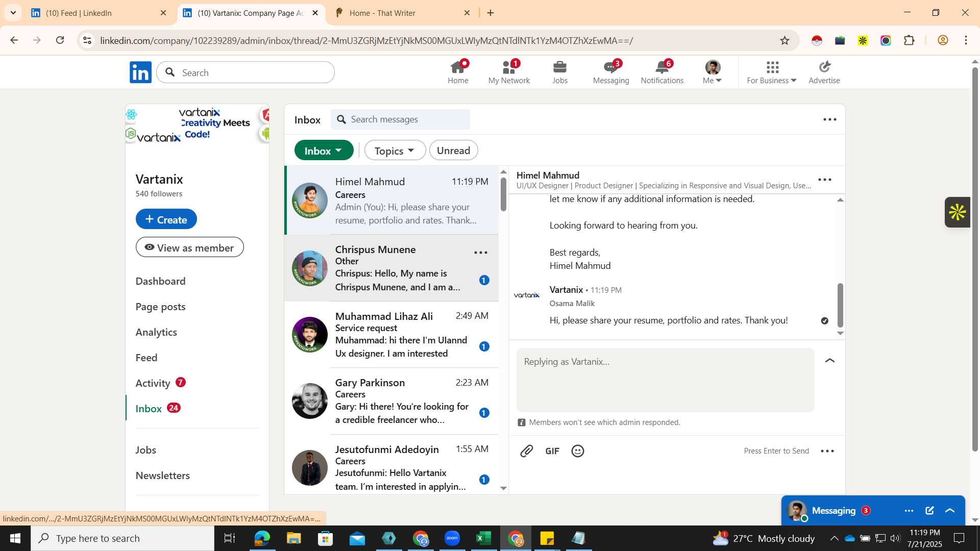Screen dimensions: 980x551
Task: Open My Network page
Action: click(x=509, y=72)
